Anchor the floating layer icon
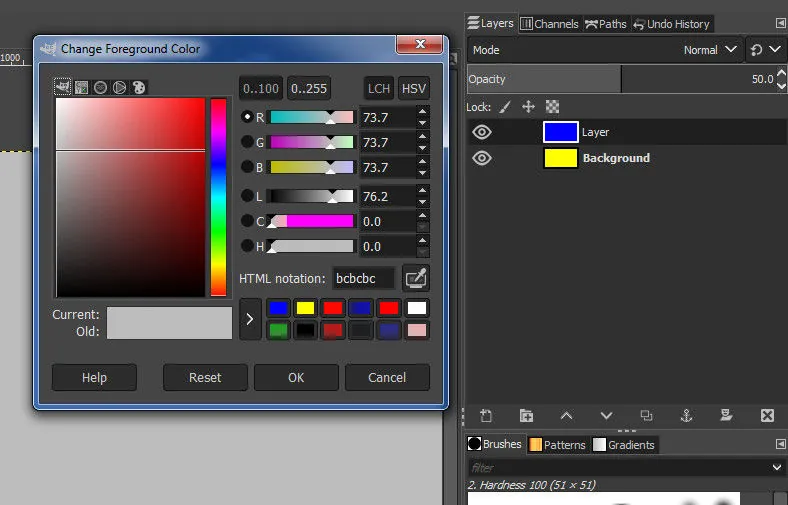 686,416
